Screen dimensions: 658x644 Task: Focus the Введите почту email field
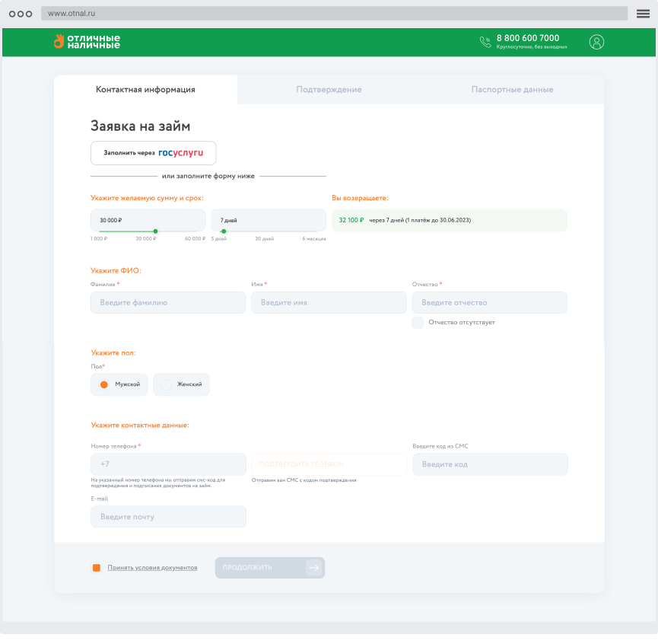pos(168,517)
